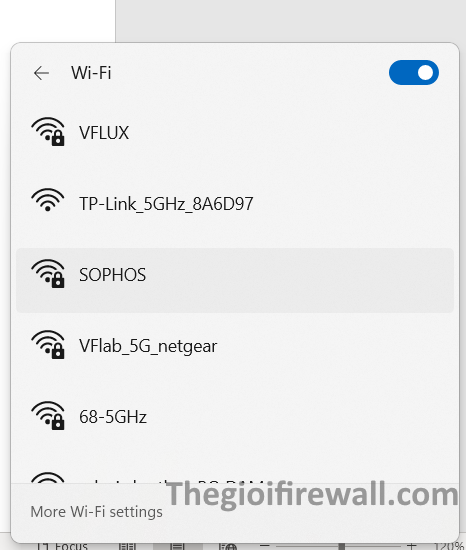466x550 pixels.
Task: Click the TP-Link_5GHz_8A6D97 open signal icon
Action: click(x=48, y=200)
